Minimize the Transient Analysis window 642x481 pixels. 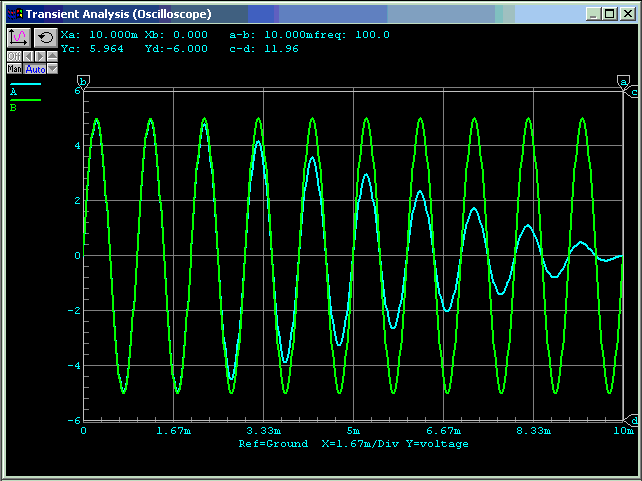coord(594,14)
